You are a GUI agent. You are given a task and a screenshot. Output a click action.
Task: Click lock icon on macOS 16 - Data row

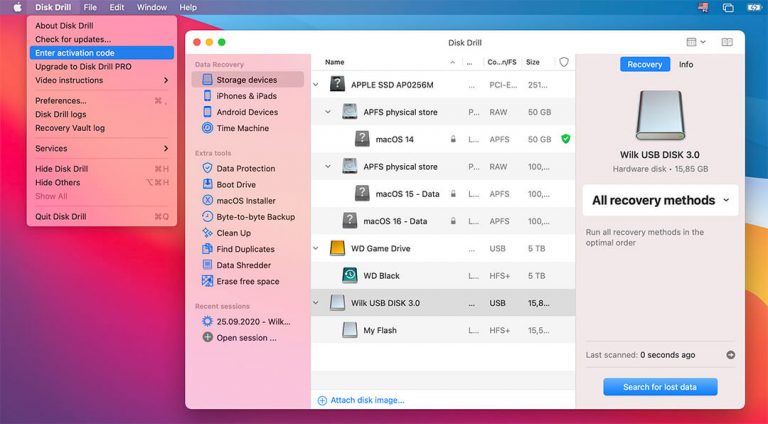[x=453, y=221]
